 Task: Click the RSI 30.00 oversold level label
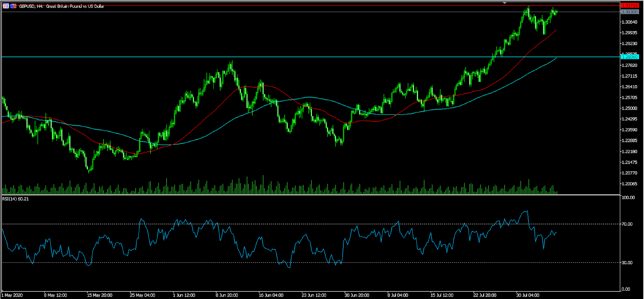627,263
